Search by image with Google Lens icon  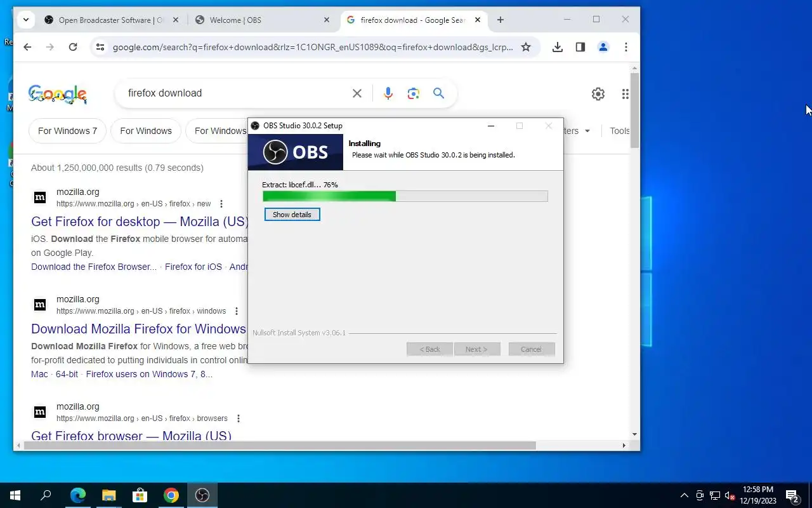(x=414, y=93)
